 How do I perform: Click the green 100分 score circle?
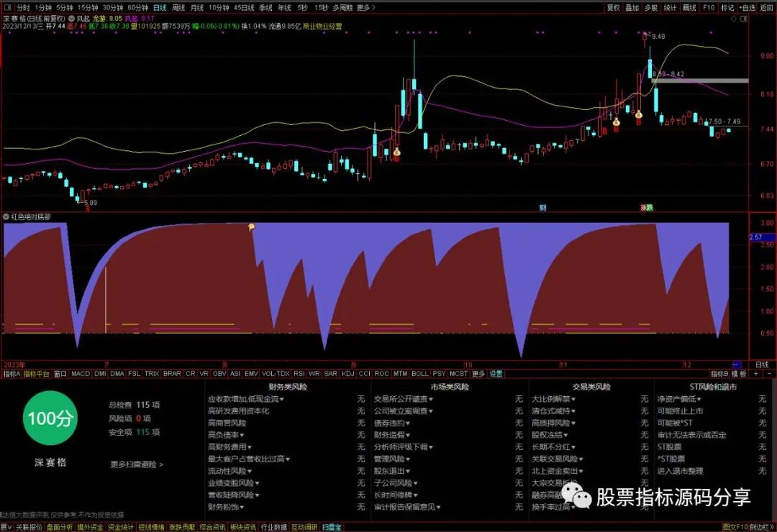[x=50, y=418]
